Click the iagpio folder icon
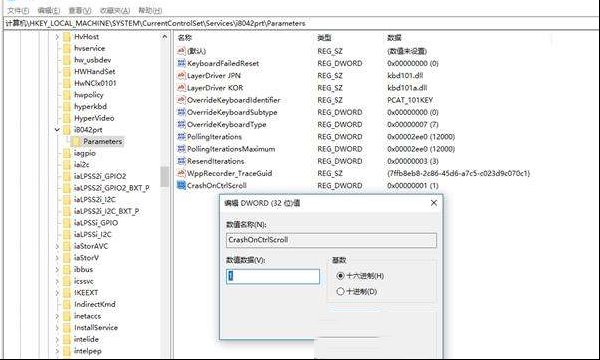Image resolution: width=600 pixels, height=360 pixels. [x=67, y=153]
